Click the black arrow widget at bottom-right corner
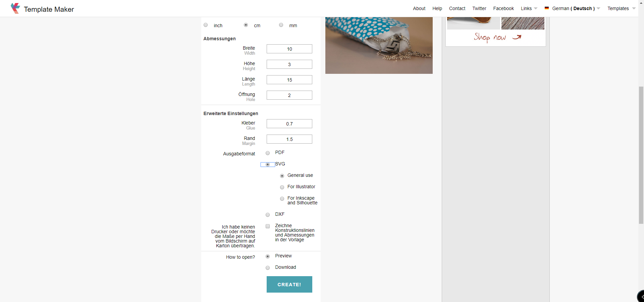Screen dimensions: 644x302 641,296
